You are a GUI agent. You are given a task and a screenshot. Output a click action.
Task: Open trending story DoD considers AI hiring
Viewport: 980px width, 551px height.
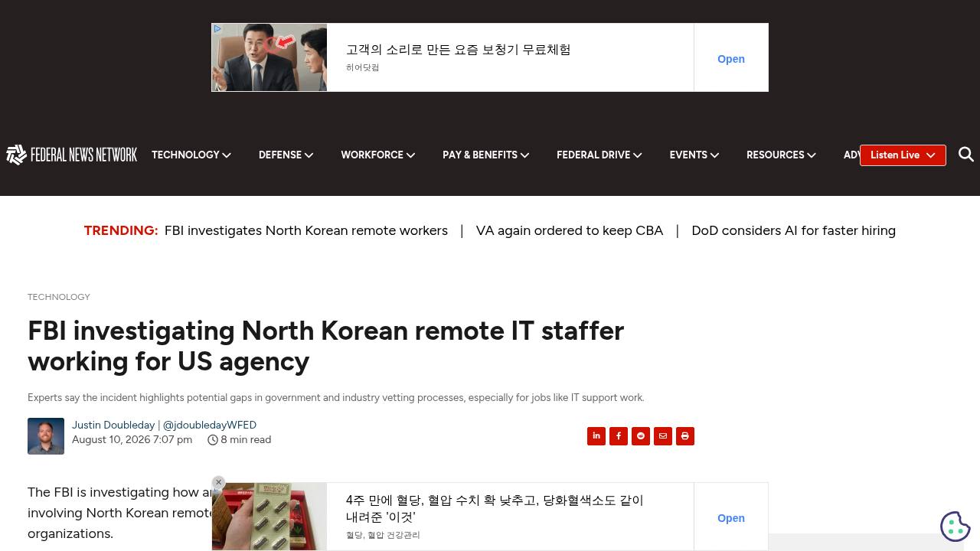[793, 230]
